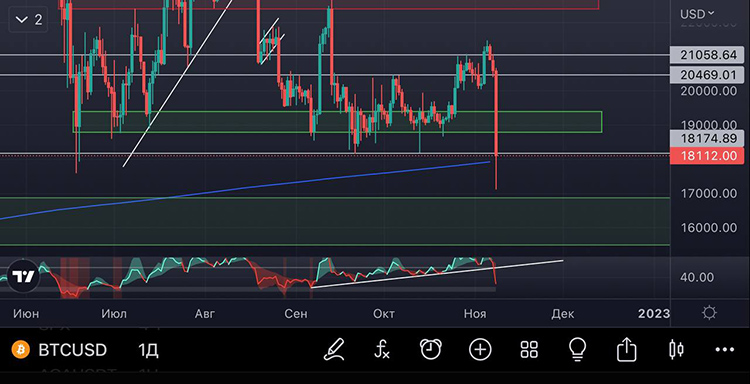Tap the plus circle add icon
This screenshot has height=384, width=750.
pos(480,350)
